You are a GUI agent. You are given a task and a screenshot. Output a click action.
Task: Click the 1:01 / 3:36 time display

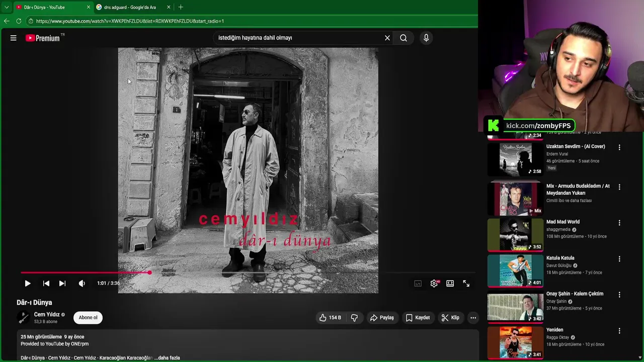coord(108,284)
